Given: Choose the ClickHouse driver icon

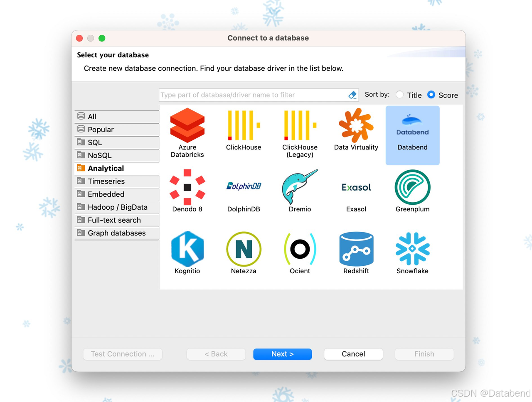Looking at the screenshot, I should tap(244, 125).
